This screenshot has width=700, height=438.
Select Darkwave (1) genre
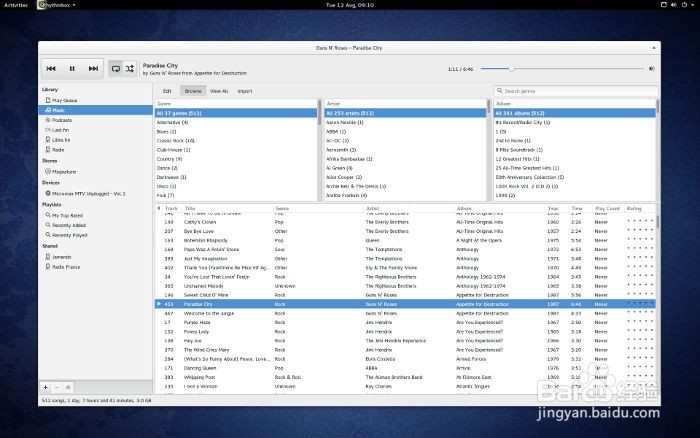point(236,177)
